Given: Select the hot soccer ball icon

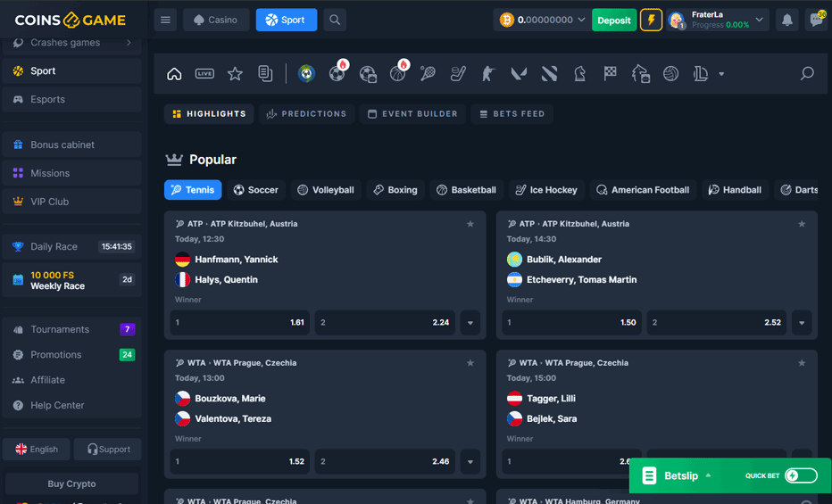Looking at the screenshot, I should click(337, 72).
